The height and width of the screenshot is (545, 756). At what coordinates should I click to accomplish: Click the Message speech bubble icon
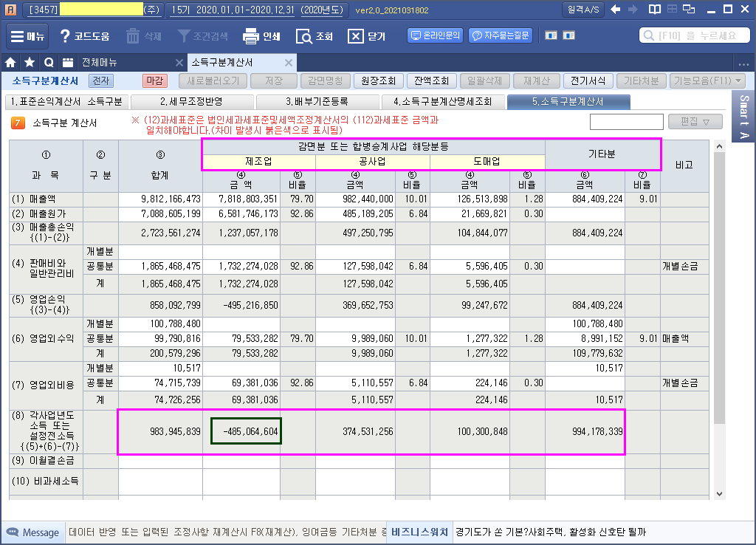pos(13,532)
